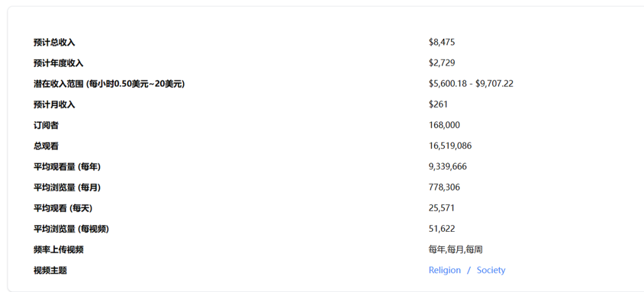The image size is (644, 292).
Task: Click the per-video average views 51,622
Action: coord(442,229)
